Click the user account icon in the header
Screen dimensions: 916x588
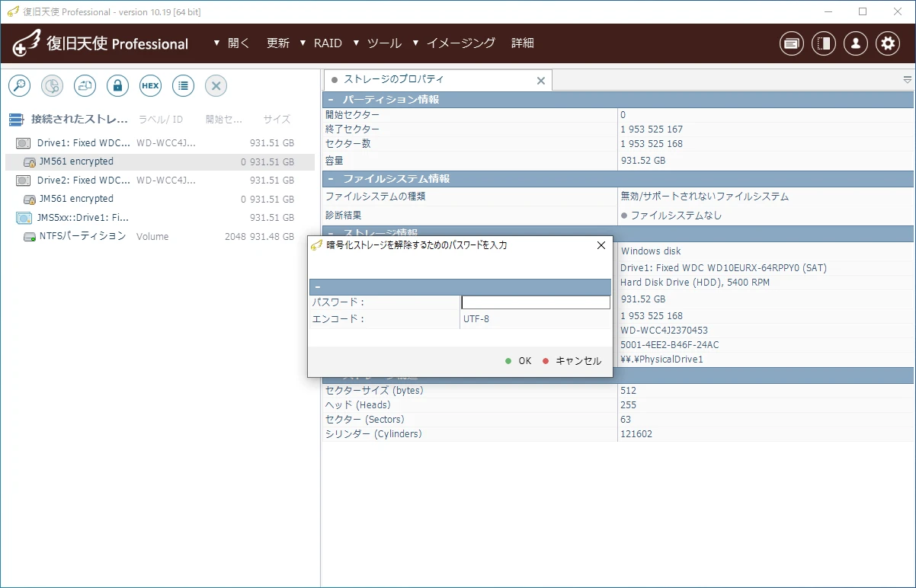pyautogui.click(x=856, y=43)
